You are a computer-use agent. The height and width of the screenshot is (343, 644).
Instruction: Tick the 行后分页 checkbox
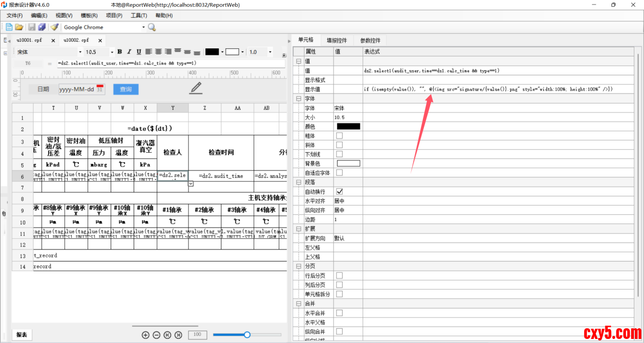tap(339, 275)
